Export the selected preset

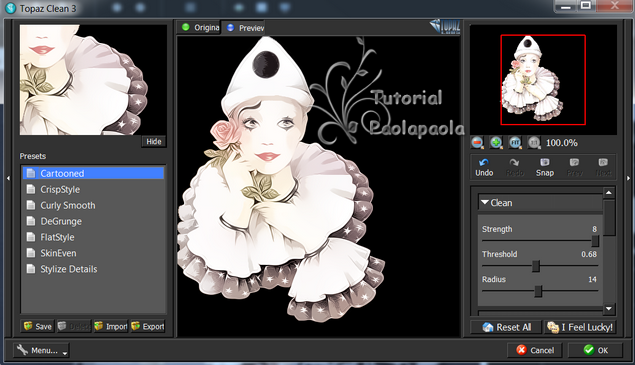[147, 326]
